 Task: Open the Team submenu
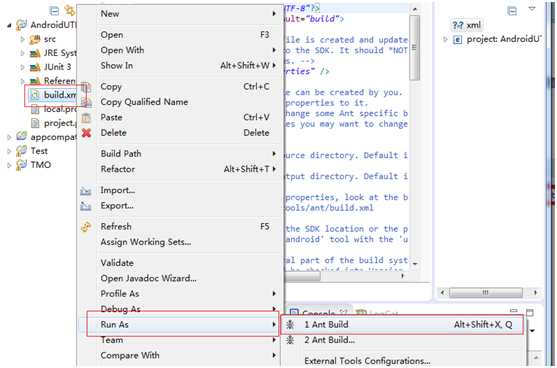point(181,340)
